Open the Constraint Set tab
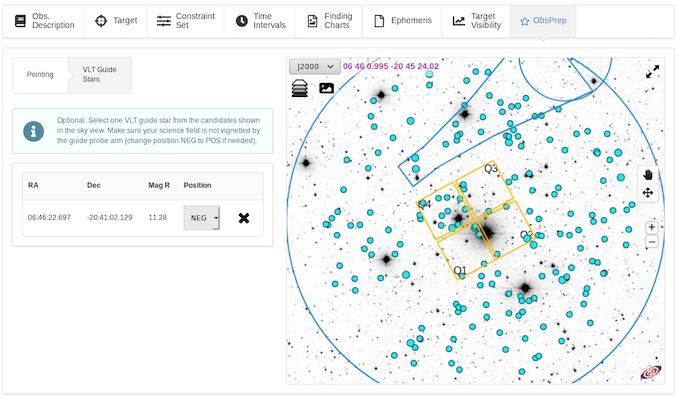The width and height of the screenshot is (677, 400). point(185,21)
